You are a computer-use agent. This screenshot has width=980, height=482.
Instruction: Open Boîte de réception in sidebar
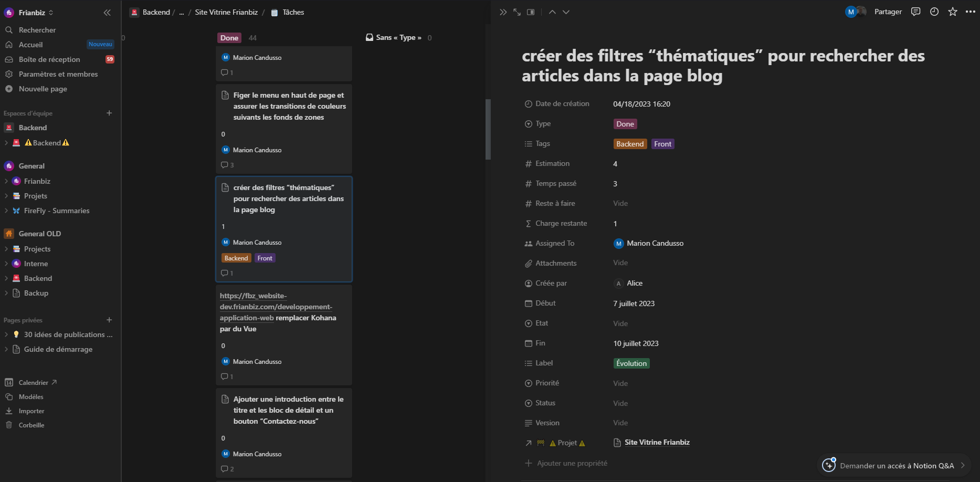coord(49,59)
